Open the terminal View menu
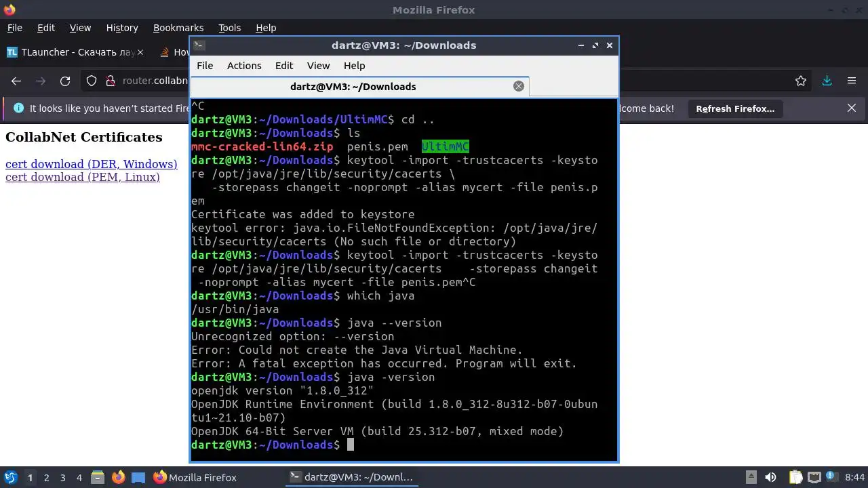Screen dimensions: 868x488 point(318,66)
